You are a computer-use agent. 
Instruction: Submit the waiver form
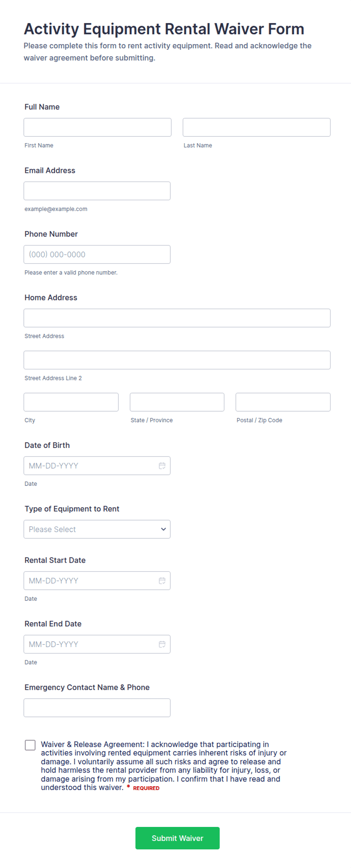177,838
